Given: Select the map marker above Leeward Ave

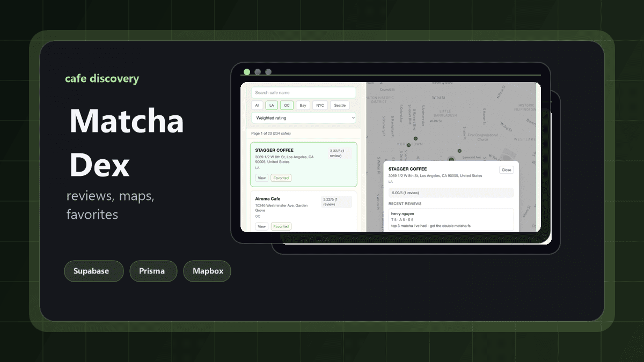Looking at the screenshot, I should pos(459,150).
